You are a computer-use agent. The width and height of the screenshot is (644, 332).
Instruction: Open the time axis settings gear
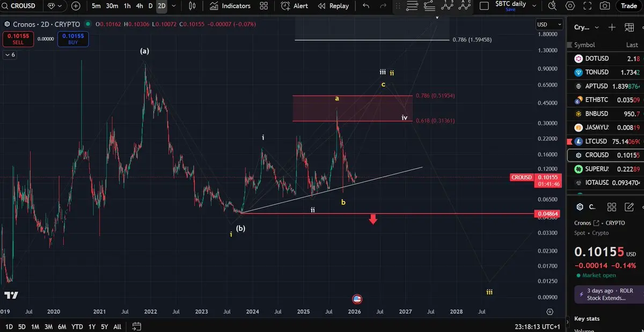tap(550, 312)
